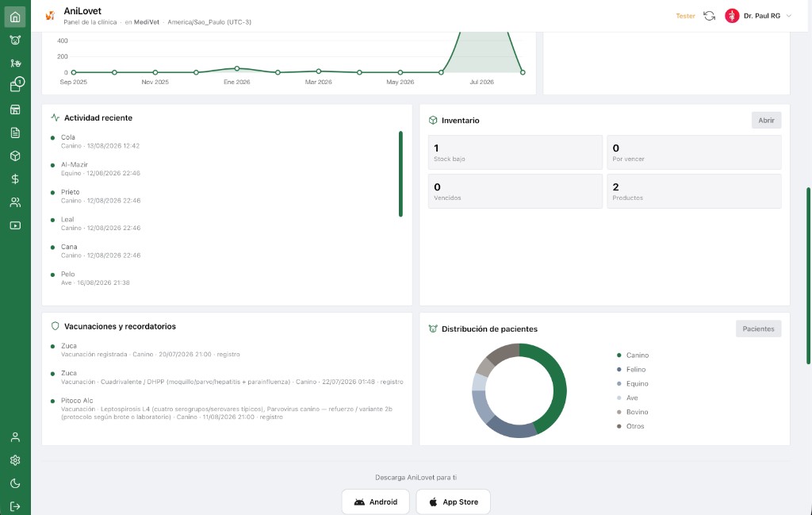Click the Abrir inventory button
The width and height of the screenshot is (812, 515).
tap(766, 120)
